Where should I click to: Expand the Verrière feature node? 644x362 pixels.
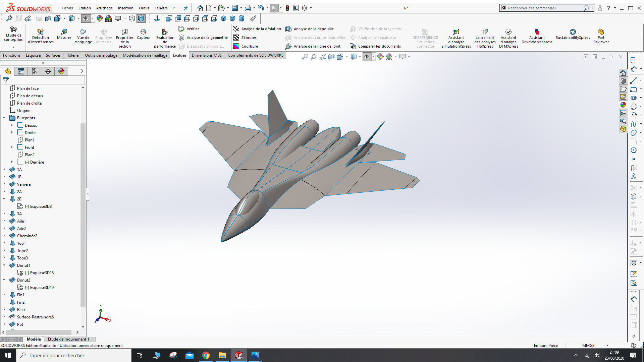(x=4, y=184)
